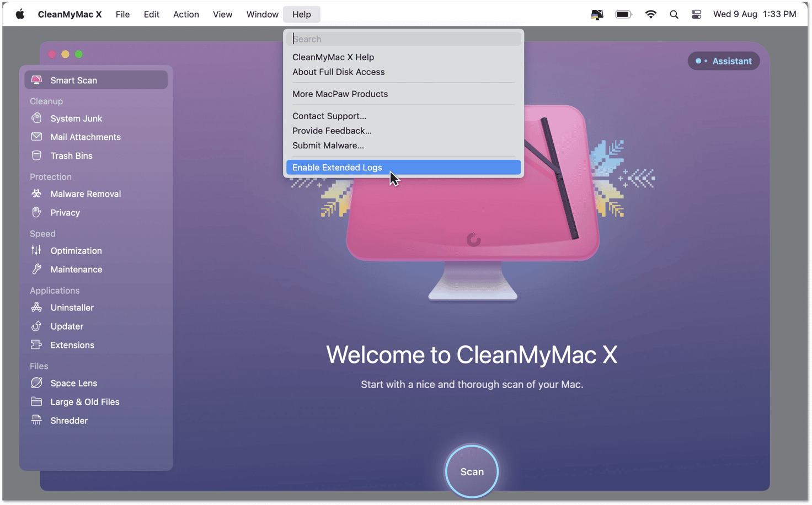Open Maintenance module
812x505 pixels.
tap(96, 269)
